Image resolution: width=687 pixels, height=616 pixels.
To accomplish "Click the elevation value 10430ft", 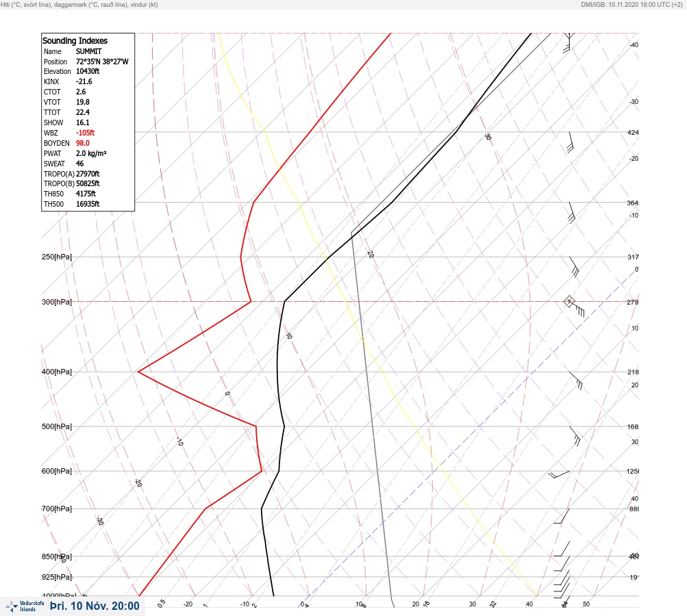I will [88, 71].
